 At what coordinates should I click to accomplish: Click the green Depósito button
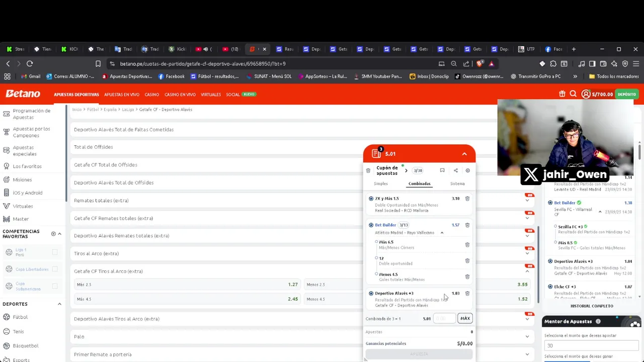627,94
